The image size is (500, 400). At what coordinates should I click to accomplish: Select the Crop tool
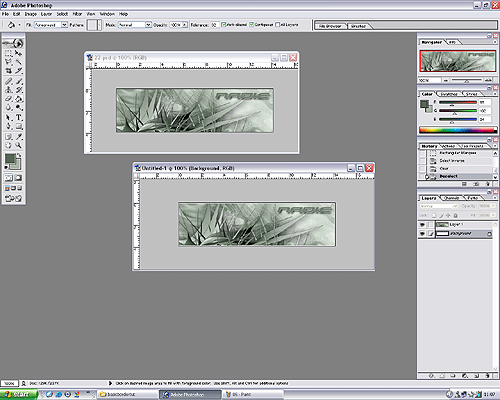[x=9, y=71]
